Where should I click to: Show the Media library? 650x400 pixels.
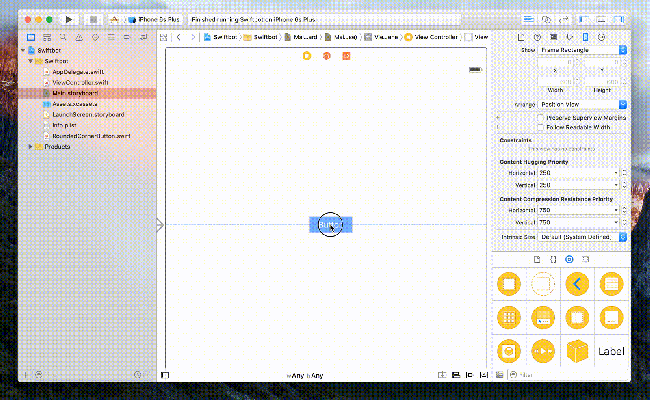tap(585, 259)
